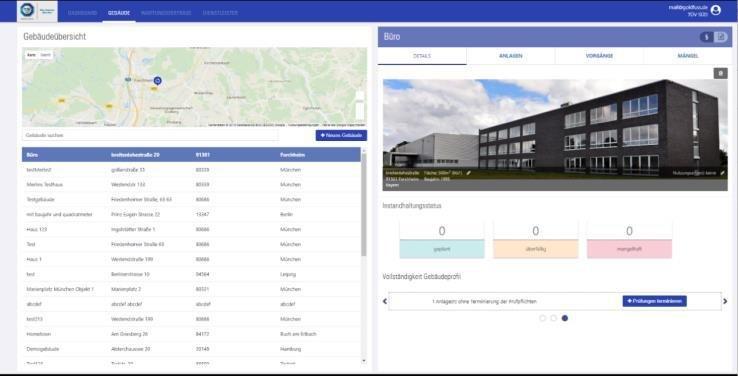Click the Prüfungen terminieren button

[654, 301]
